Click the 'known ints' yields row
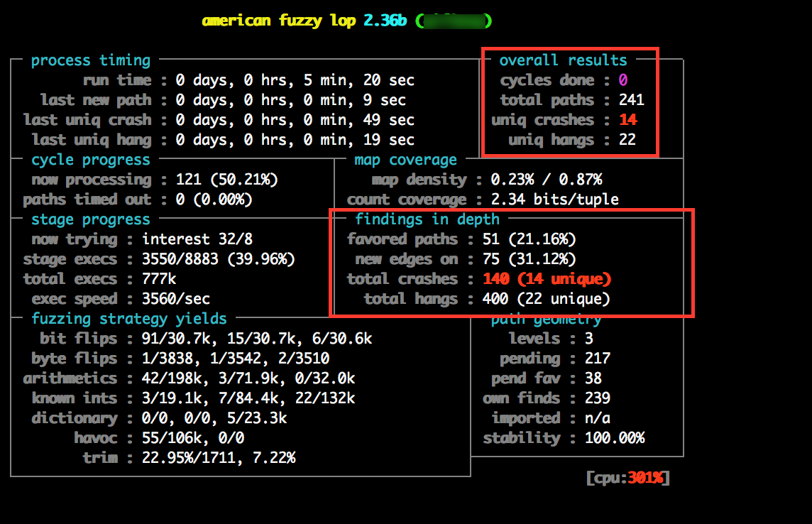 [x=193, y=399]
